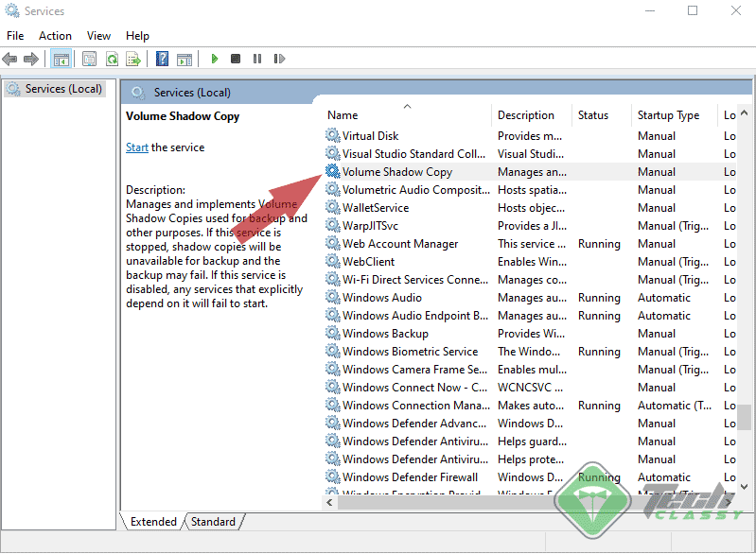Open the File menu
Image resolution: width=756 pixels, height=554 pixels.
[15, 36]
